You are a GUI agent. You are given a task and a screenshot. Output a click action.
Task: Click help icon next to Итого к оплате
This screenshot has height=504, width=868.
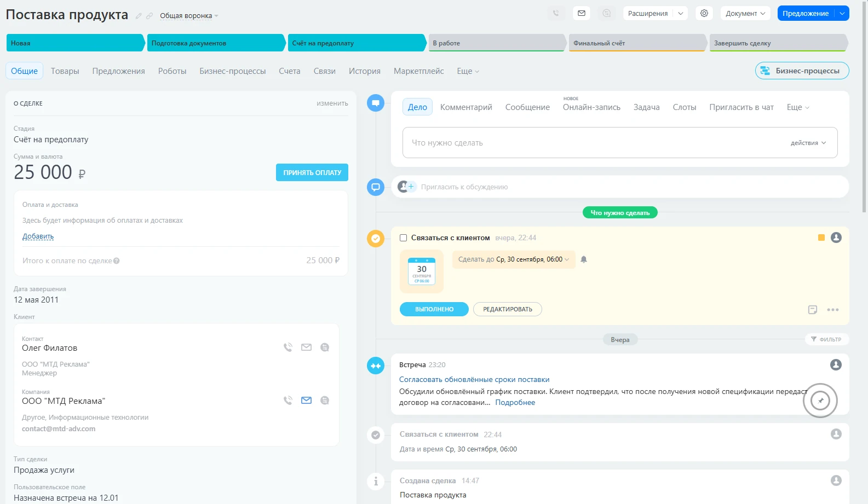click(117, 261)
